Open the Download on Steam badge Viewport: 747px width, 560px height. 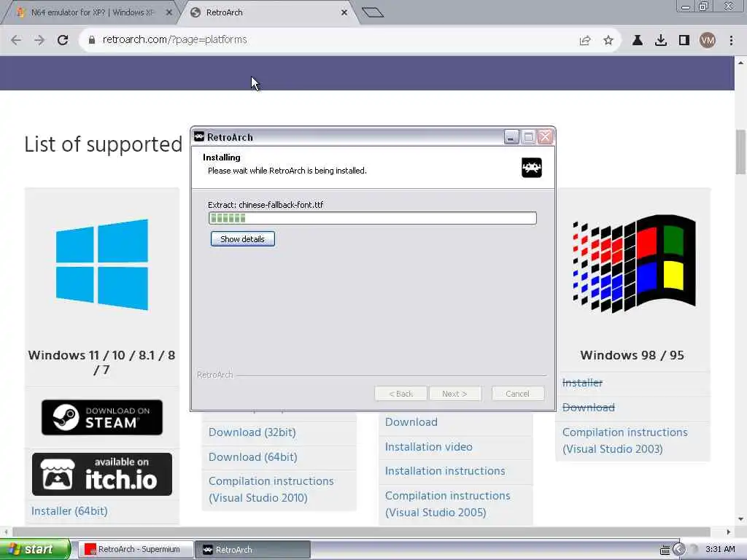(x=102, y=418)
